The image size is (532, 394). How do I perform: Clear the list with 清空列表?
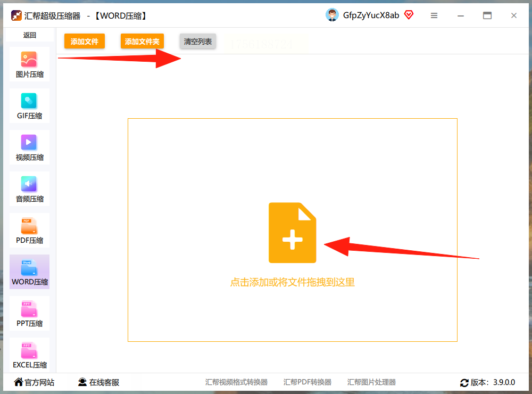coord(198,42)
